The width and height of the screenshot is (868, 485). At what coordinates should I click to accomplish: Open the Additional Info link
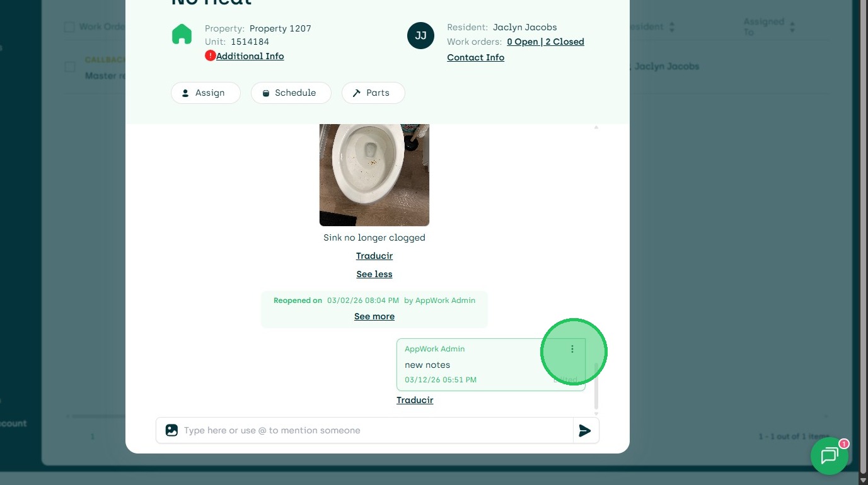[250, 56]
